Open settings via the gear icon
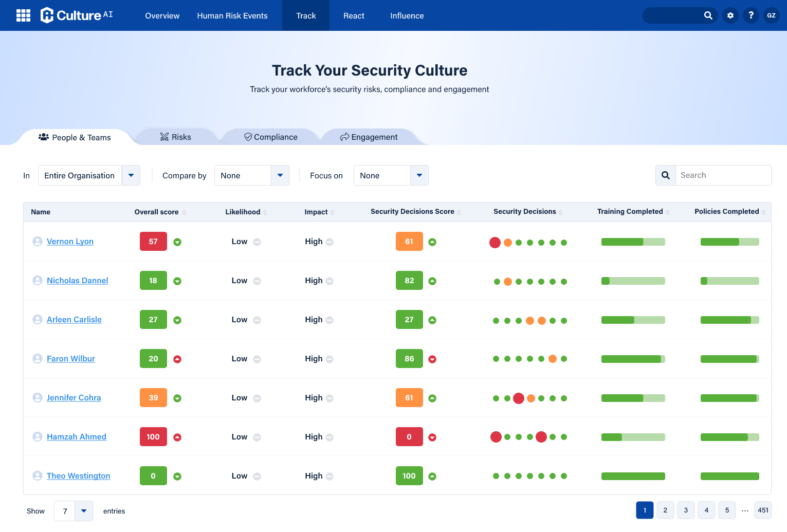This screenshot has height=532, width=787. click(x=730, y=15)
